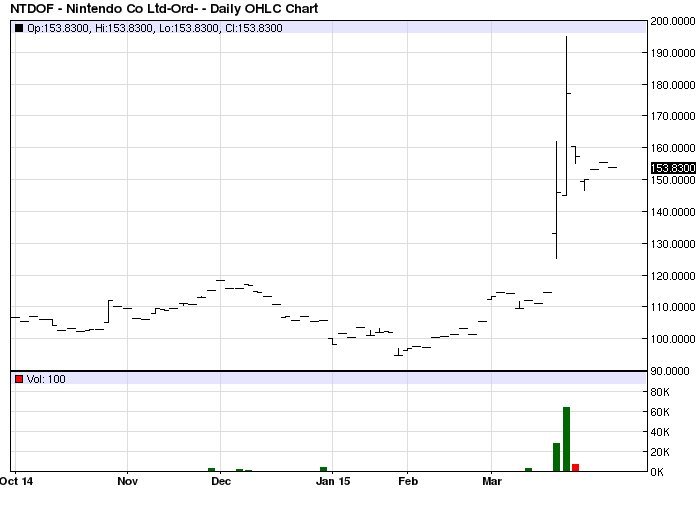Click the black OHLC legend square

coord(19,28)
